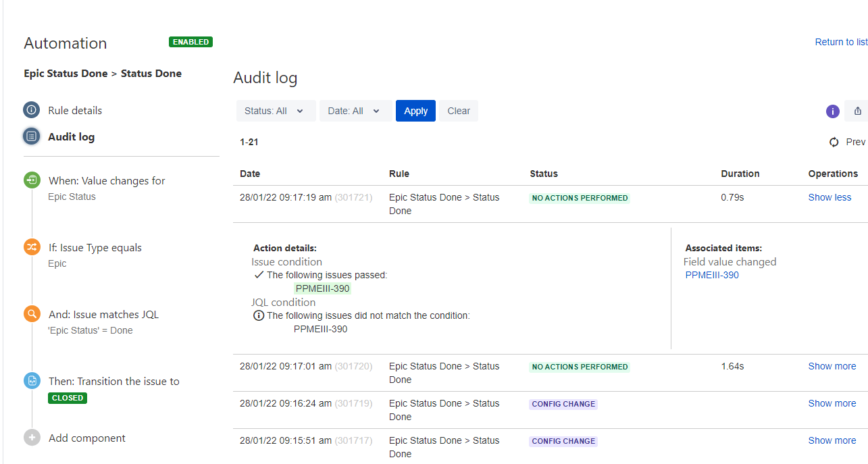The image size is (868, 464).
Task: Click the blue Apply button
Action: 415,110
